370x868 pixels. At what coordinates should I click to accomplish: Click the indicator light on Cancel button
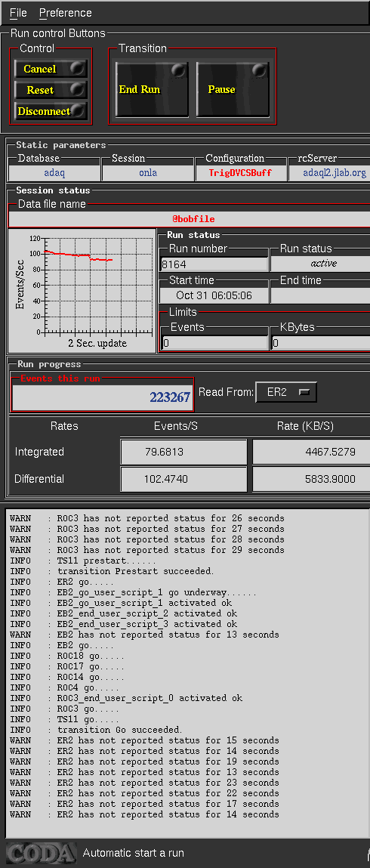pyautogui.click(x=79, y=69)
